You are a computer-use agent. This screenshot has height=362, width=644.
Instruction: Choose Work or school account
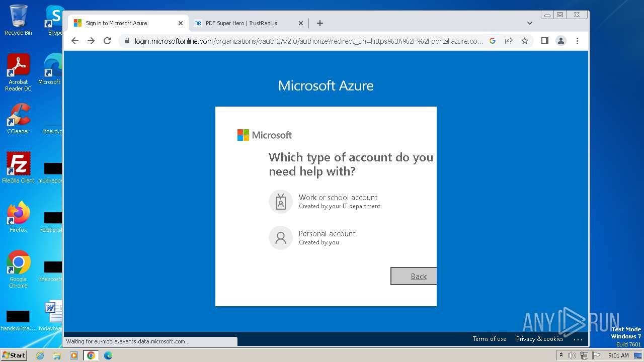[x=351, y=202]
